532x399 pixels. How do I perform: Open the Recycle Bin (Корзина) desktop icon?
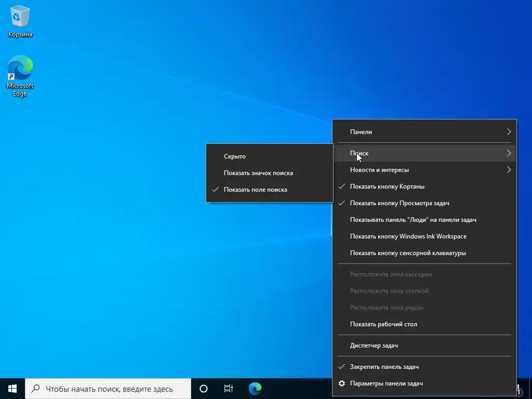pyautogui.click(x=20, y=21)
